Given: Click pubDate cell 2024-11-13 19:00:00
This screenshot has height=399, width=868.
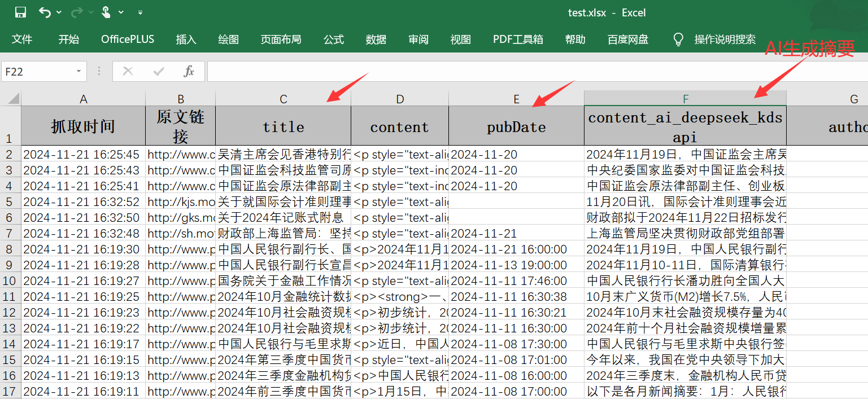Looking at the screenshot, I should pos(516,265).
